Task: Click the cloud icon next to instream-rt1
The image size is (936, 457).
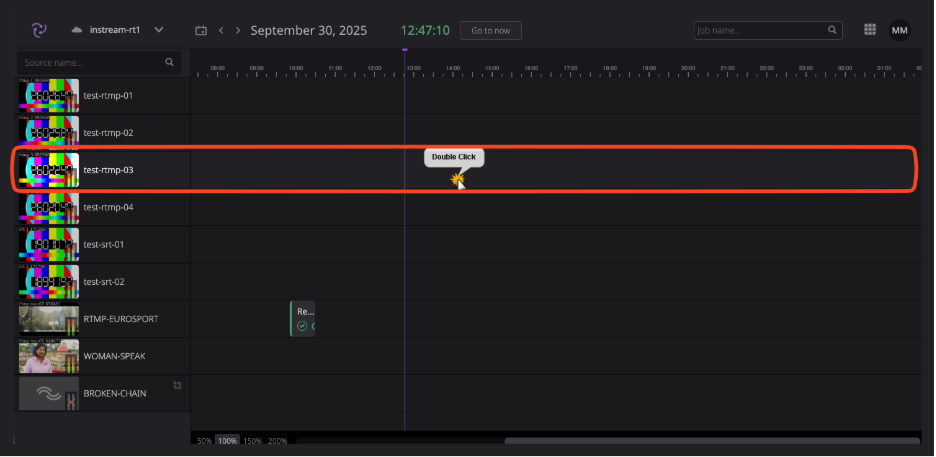Action: (76, 30)
